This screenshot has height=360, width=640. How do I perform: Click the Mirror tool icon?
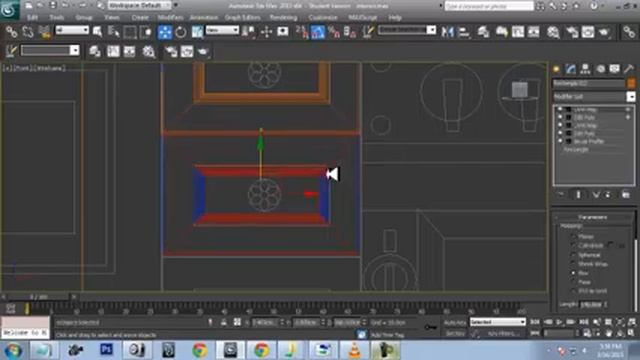click(x=447, y=31)
